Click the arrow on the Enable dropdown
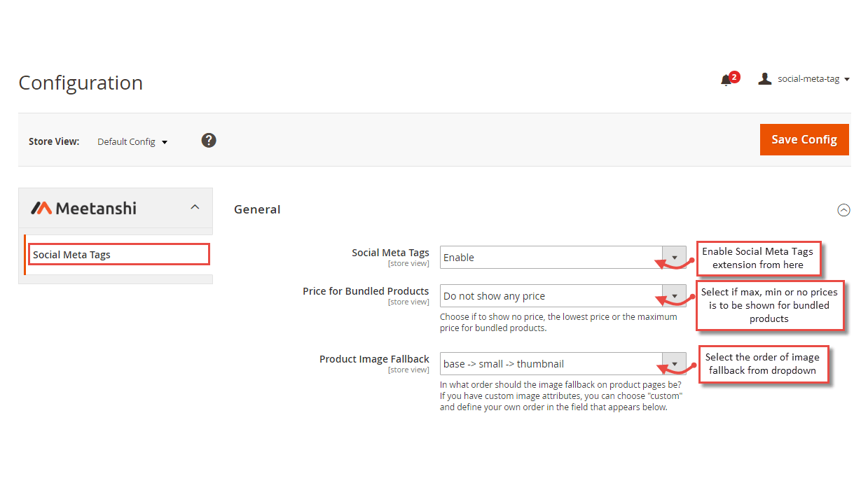Image resolution: width=868 pixels, height=483 pixels. pos(674,257)
